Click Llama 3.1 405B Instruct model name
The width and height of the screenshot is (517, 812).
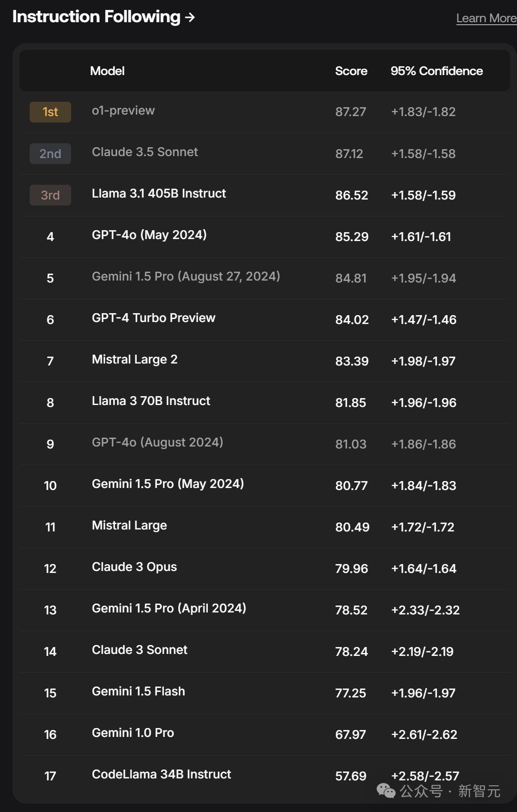[159, 194]
